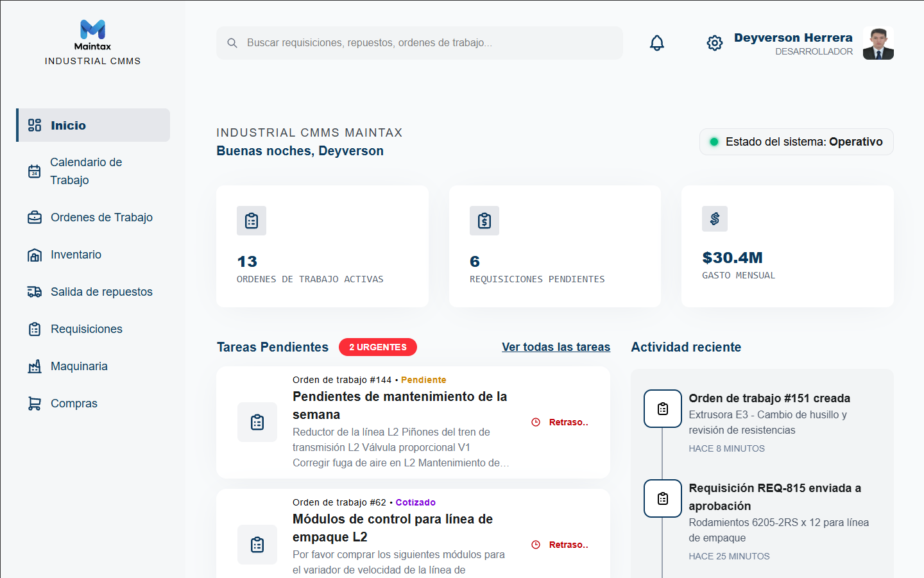Viewport: 924px width, 578px height.
Task: Click the $30.4M Gasto Mensual value
Action: point(732,258)
